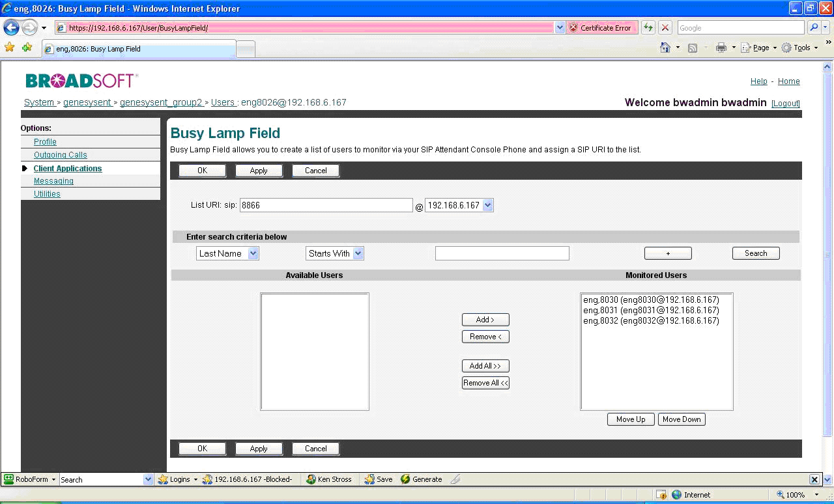Open the Starts With criteria dropdown
834x504 pixels.
[358, 253]
